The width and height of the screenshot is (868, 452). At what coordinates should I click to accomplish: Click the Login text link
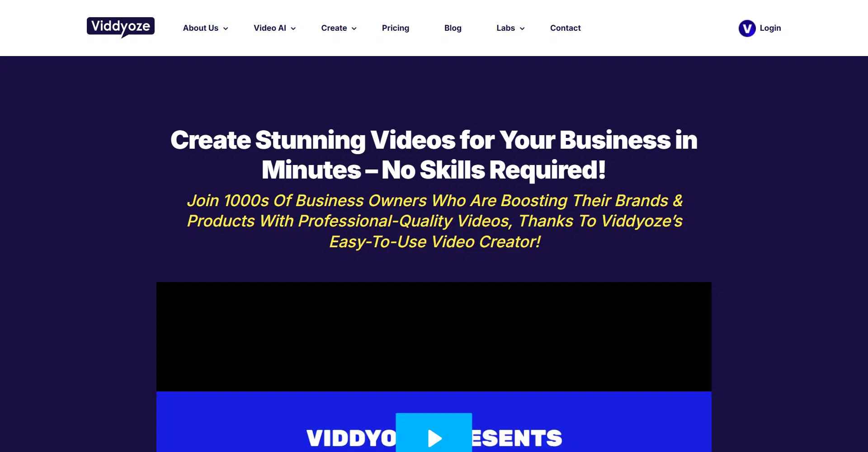[x=770, y=28]
